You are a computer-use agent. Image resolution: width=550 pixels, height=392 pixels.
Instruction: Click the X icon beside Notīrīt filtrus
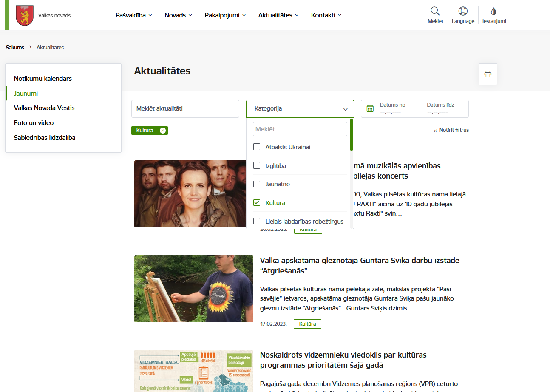pyautogui.click(x=435, y=131)
